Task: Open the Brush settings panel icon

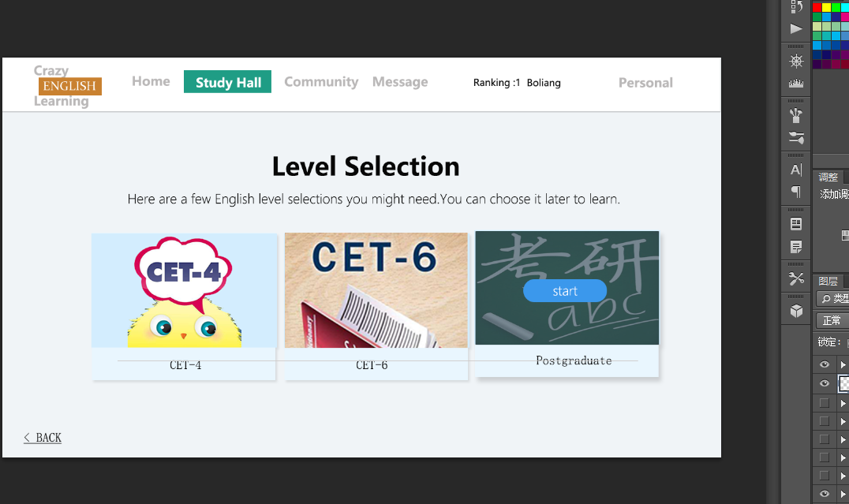Action: [796, 138]
